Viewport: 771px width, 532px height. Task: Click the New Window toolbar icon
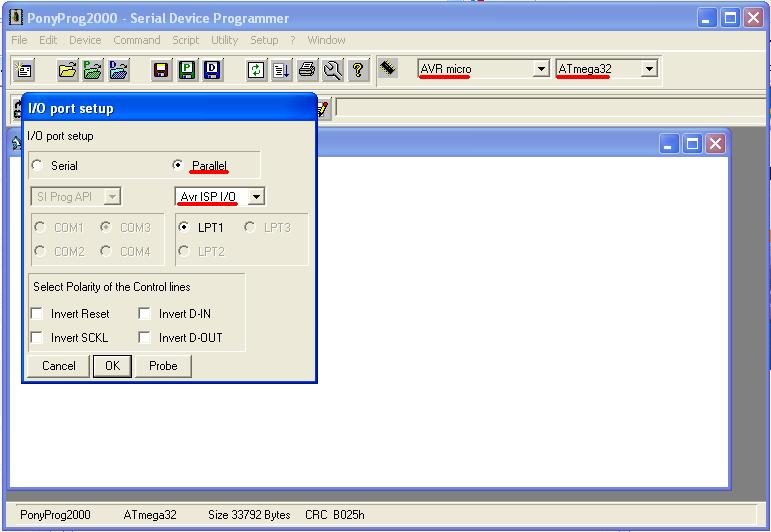[x=24, y=70]
